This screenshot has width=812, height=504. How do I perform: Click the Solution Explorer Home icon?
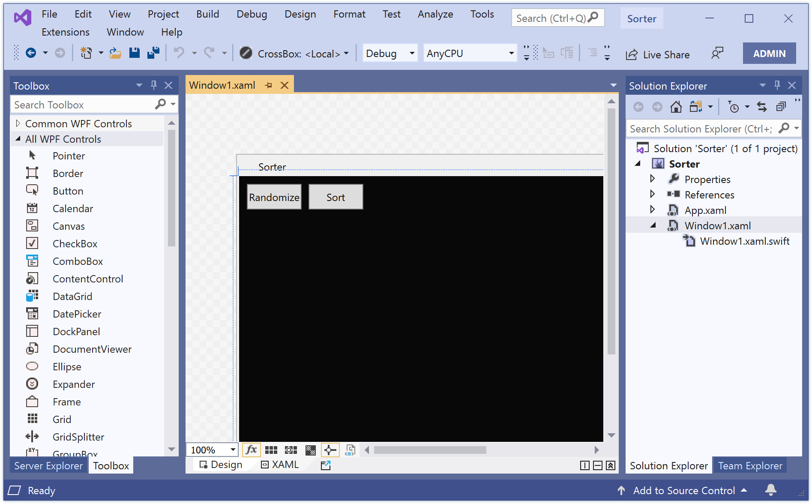pyautogui.click(x=676, y=107)
